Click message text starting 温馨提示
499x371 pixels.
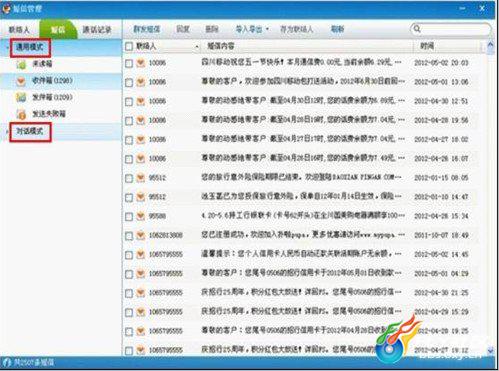pyautogui.click(x=301, y=254)
